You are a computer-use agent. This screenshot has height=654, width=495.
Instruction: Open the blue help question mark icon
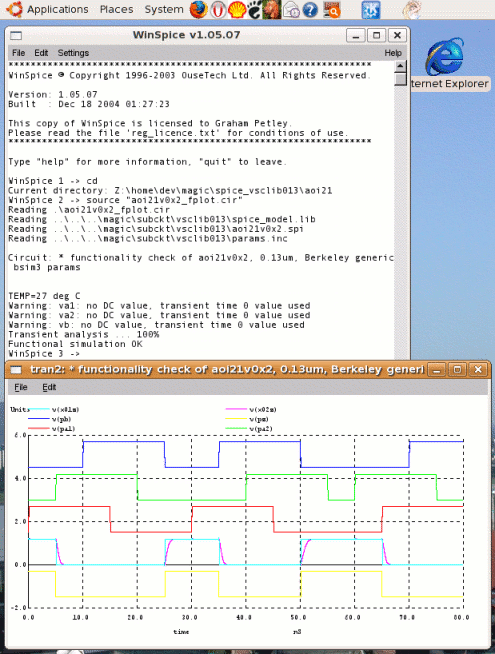[x=310, y=10]
